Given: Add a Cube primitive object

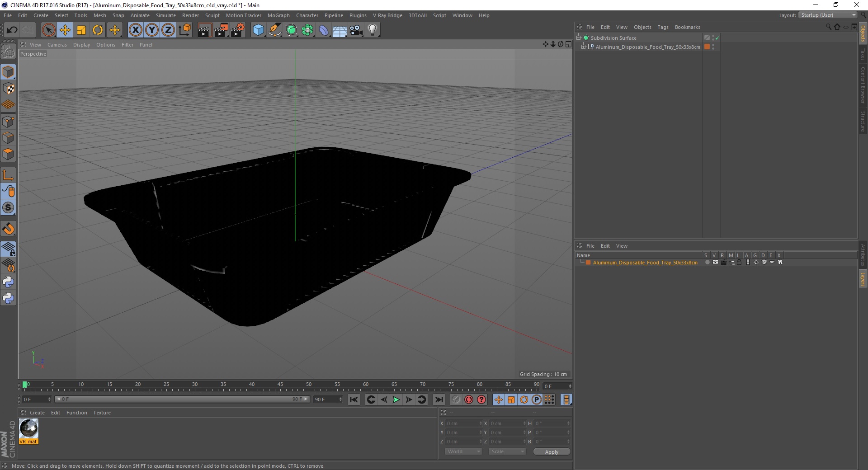Looking at the screenshot, I should tap(258, 30).
